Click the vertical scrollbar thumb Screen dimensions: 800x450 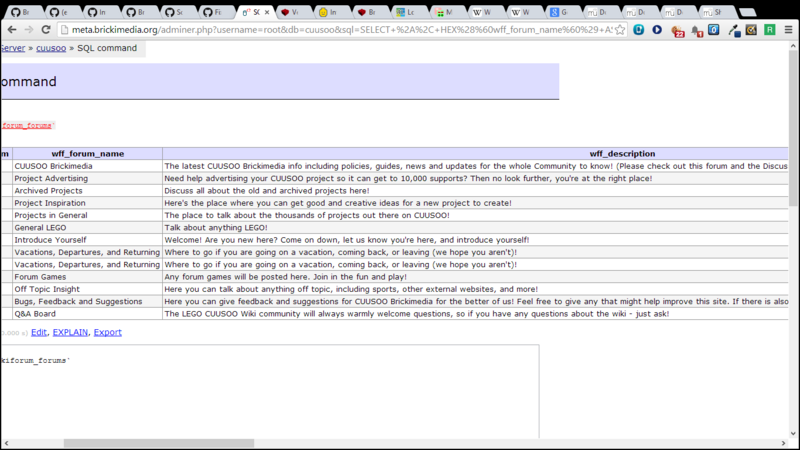pos(793,128)
